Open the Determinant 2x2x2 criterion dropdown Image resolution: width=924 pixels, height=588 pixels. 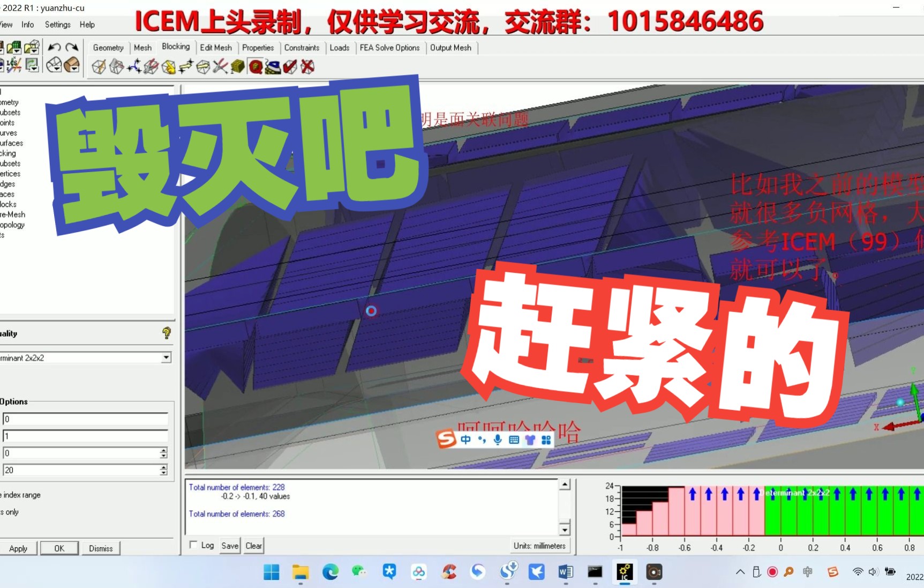[x=166, y=358]
